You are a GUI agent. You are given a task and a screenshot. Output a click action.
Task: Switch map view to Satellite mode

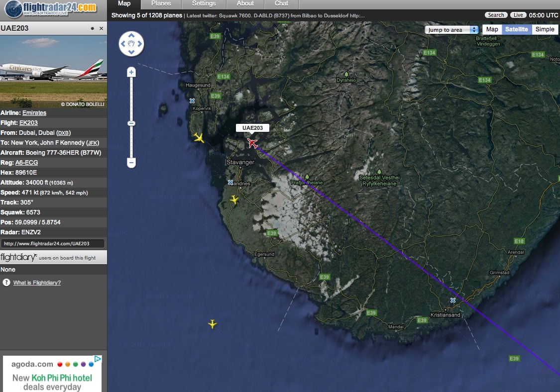[516, 29]
